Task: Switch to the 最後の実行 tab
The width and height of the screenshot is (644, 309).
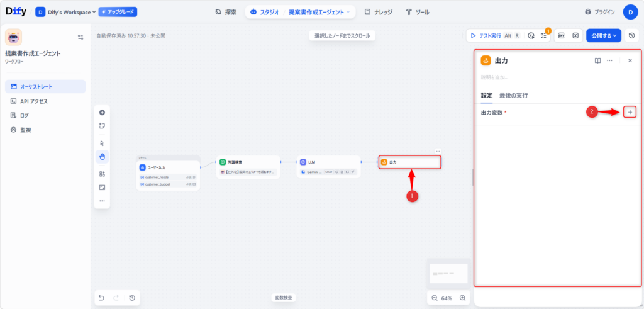Action: [x=513, y=95]
